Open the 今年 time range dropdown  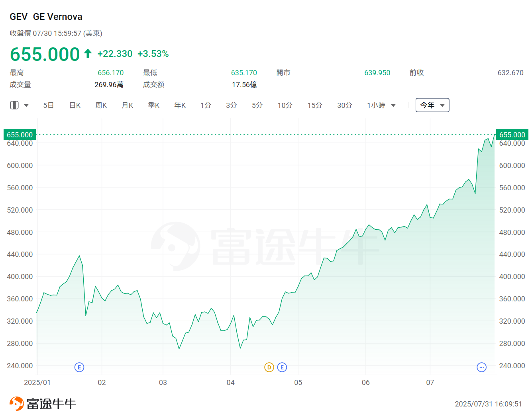[x=432, y=105]
